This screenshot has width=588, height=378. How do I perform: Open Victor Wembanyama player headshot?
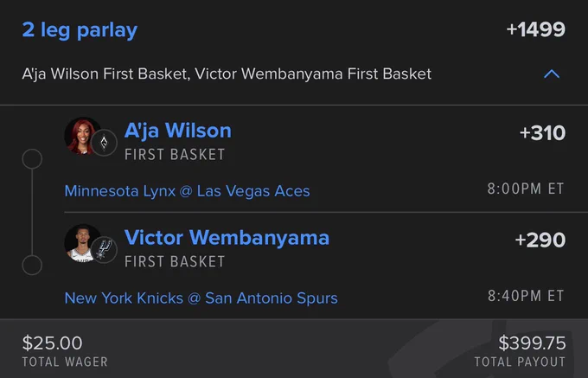pos(81,243)
